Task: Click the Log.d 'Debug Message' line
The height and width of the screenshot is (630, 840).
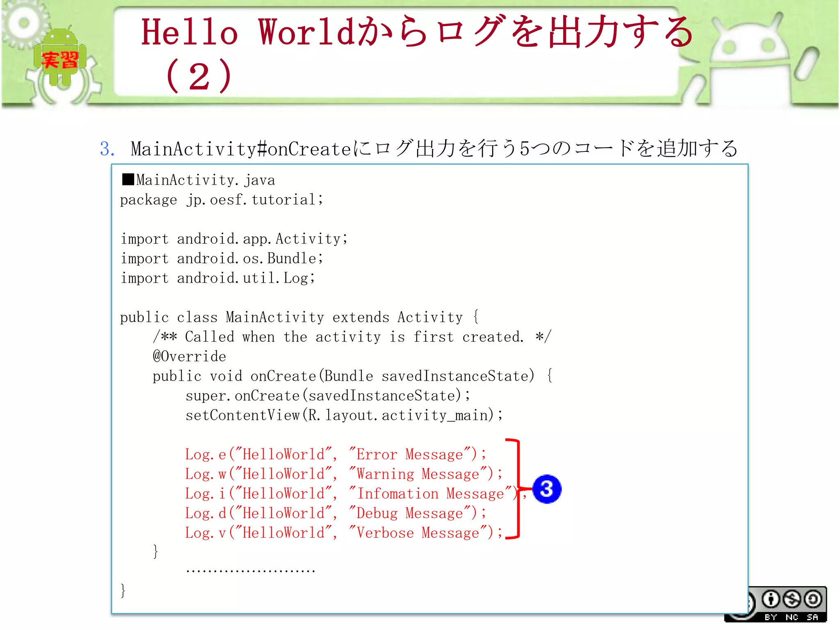Action: [336, 514]
